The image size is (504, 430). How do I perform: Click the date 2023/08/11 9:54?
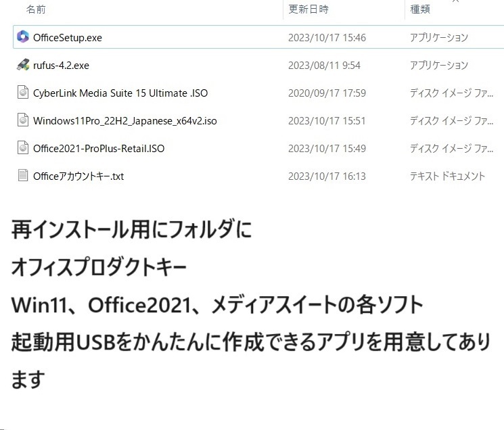click(324, 66)
